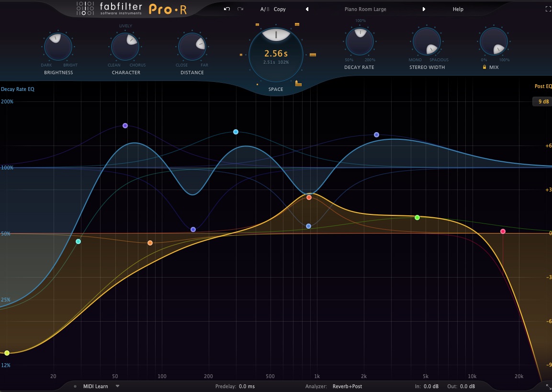Enable MIDI Learn in the bottom bar

[x=95, y=386]
